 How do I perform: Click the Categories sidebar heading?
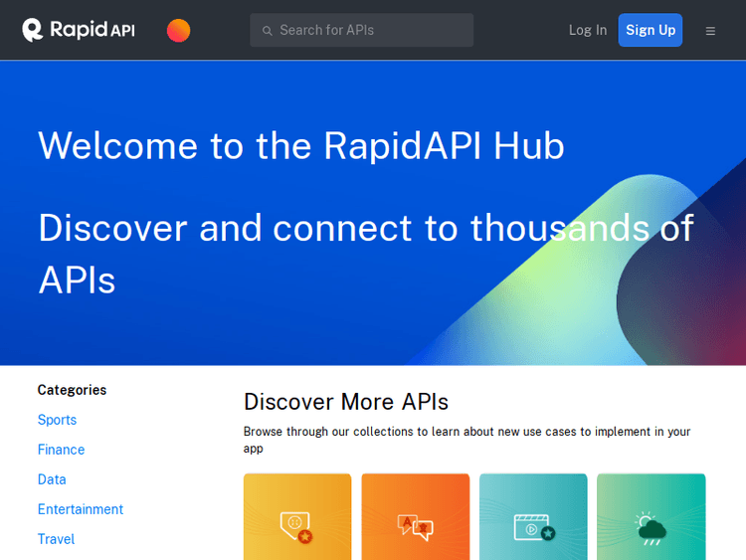click(72, 390)
